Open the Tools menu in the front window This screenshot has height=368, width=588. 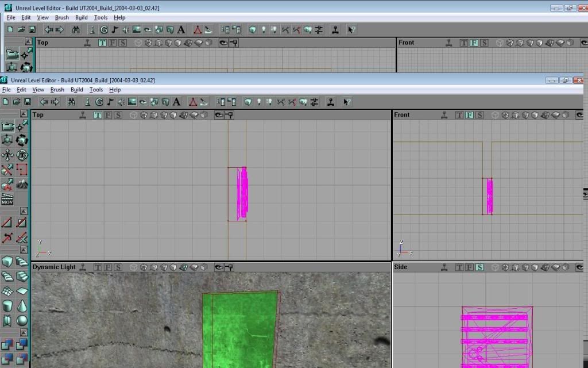(96, 90)
